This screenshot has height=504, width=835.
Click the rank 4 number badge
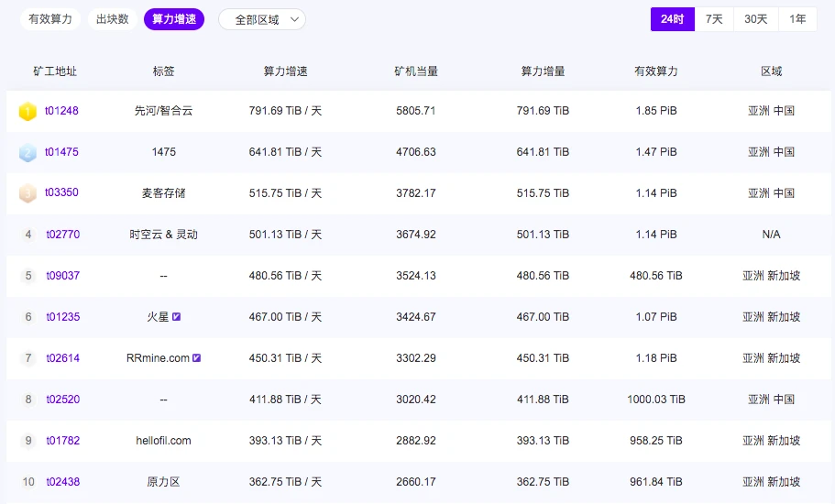tap(28, 235)
